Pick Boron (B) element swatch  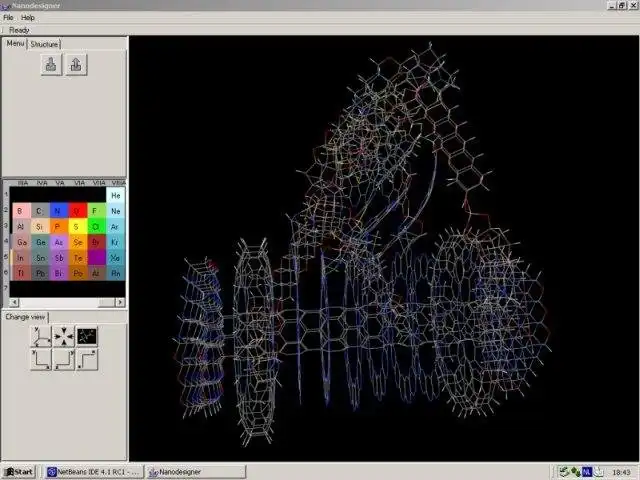(x=21, y=211)
